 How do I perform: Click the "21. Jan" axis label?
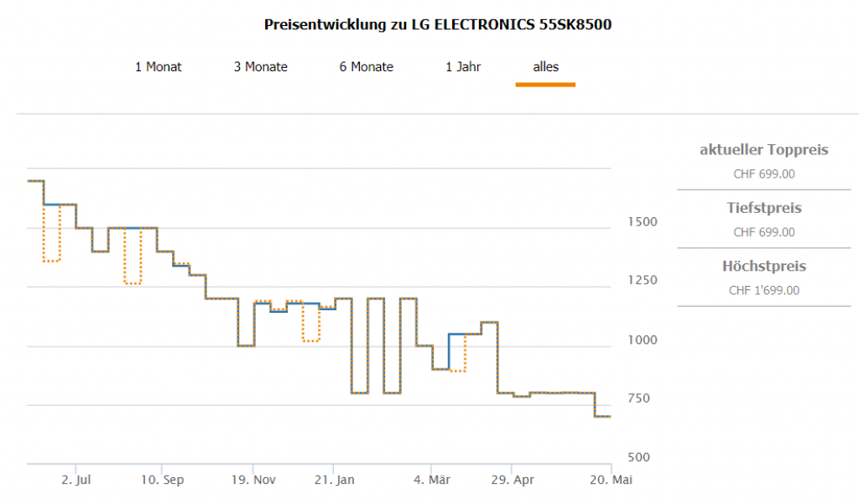(x=334, y=481)
